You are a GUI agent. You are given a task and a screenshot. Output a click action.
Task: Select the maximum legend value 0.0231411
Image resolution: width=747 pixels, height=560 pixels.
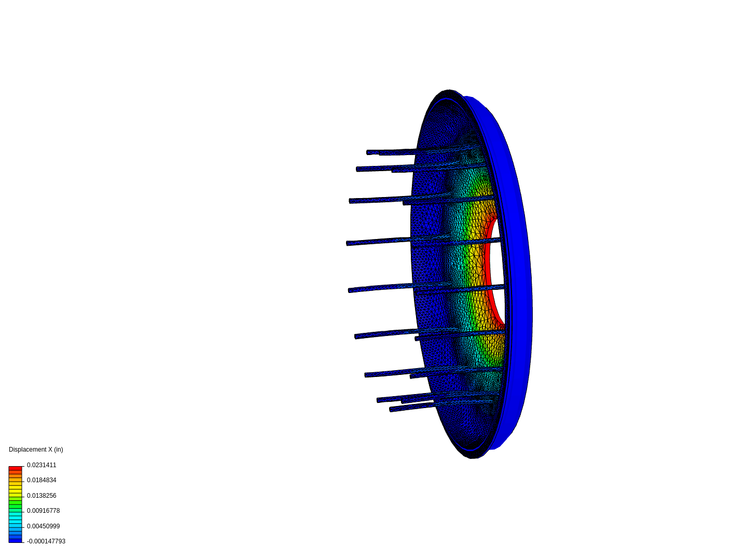point(41,465)
